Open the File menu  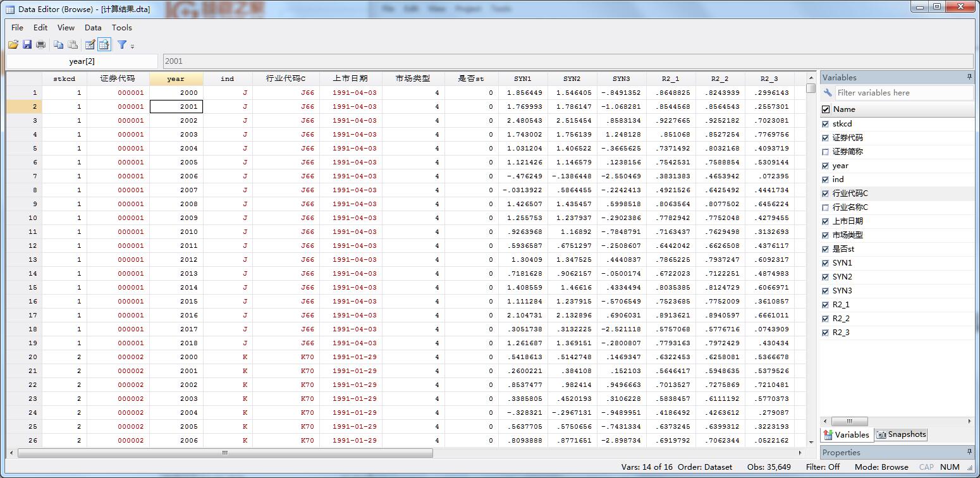coord(18,27)
